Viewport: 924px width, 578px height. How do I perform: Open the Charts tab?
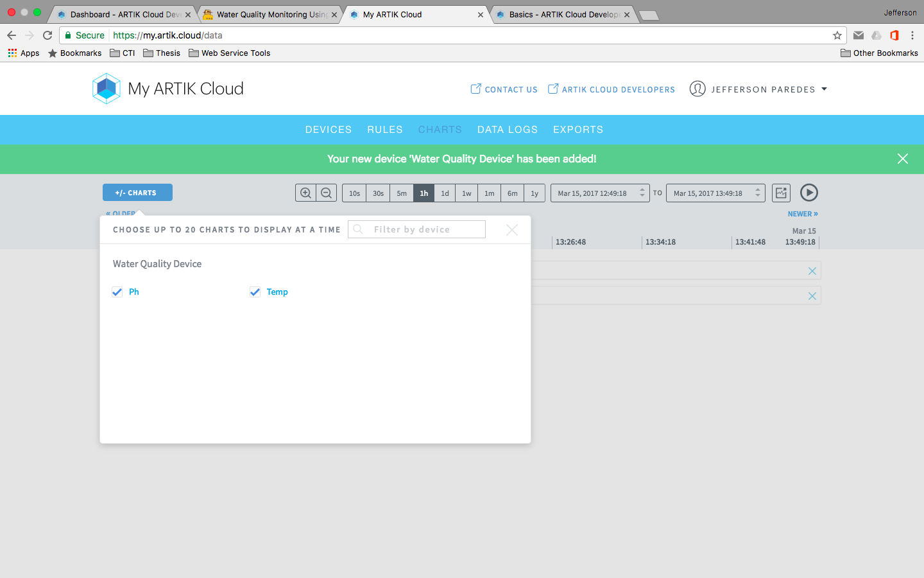[440, 130]
